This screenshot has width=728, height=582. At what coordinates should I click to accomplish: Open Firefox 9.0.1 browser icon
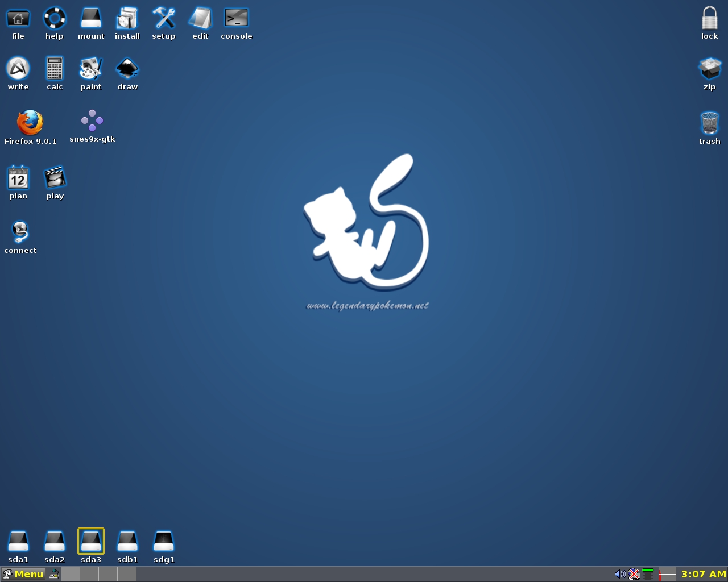pyautogui.click(x=30, y=123)
